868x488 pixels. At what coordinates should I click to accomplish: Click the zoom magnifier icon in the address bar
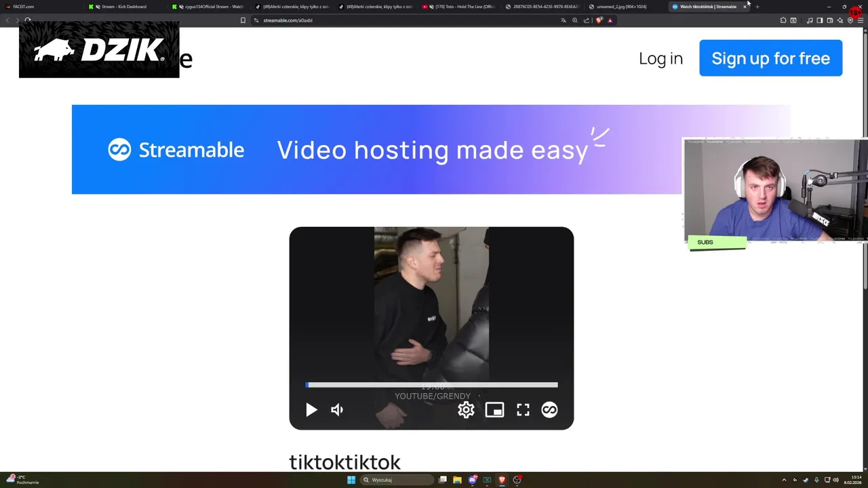(x=575, y=20)
